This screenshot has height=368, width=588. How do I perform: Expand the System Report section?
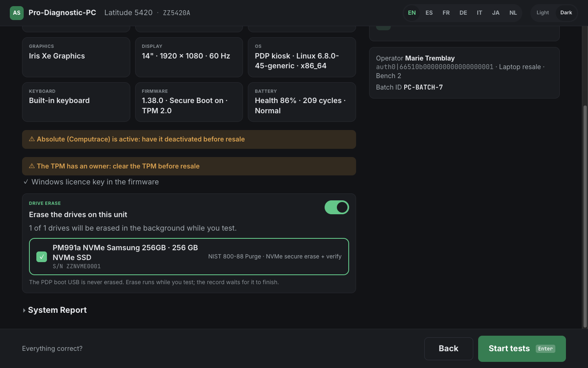coord(55,310)
